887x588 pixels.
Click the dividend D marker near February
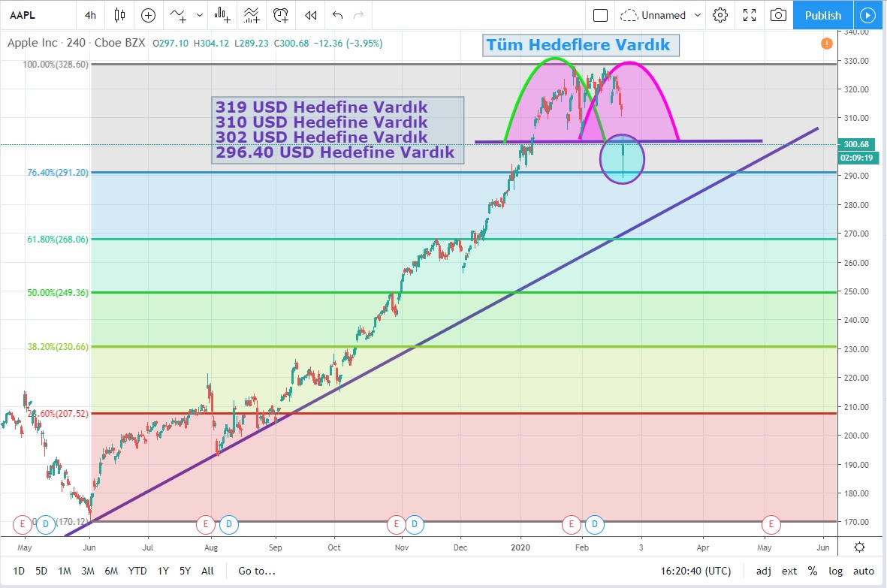click(595, 524)
